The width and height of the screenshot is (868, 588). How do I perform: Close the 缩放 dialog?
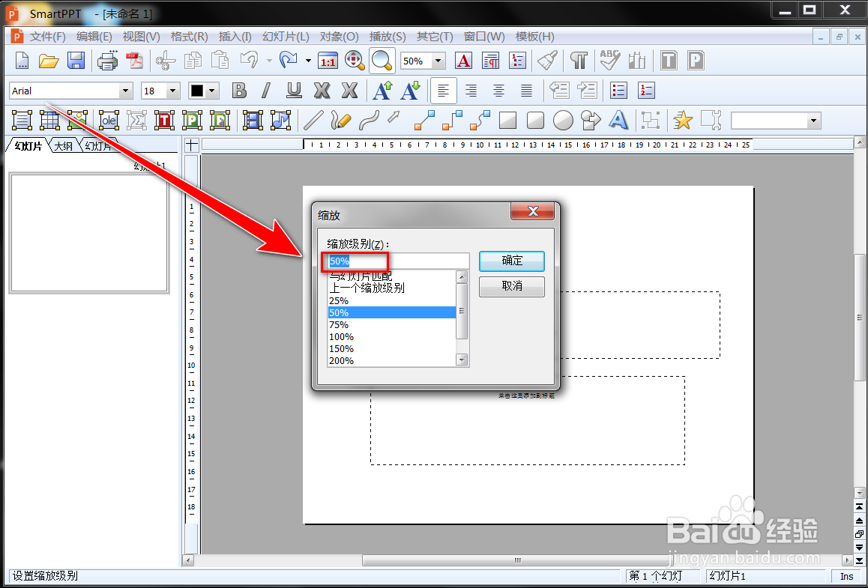(532, 210)
